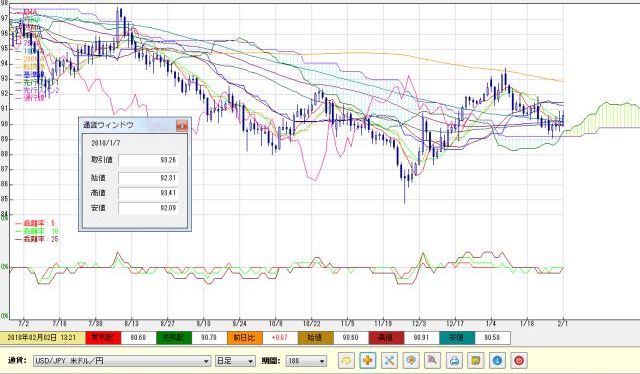Screen dimensions: 640x374
Task: Click the bid value 90.68
Action: 138,338
